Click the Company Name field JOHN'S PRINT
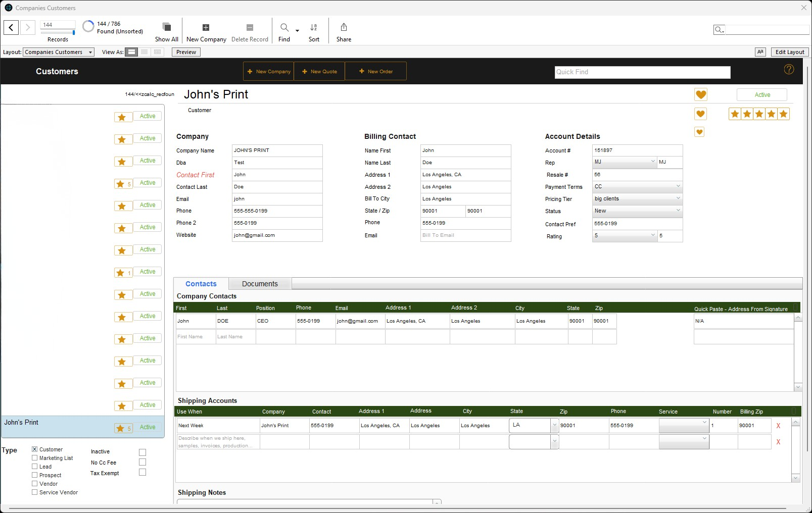 click(277, 150)
